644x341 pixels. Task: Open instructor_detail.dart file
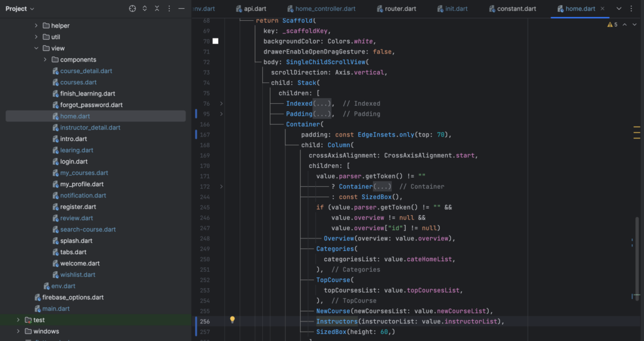(90, 127)
